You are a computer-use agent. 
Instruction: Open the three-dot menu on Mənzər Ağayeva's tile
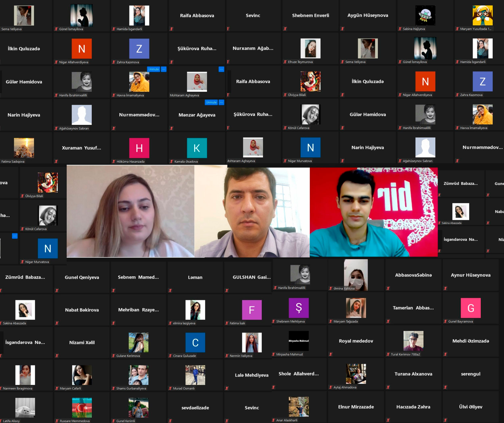221,102
